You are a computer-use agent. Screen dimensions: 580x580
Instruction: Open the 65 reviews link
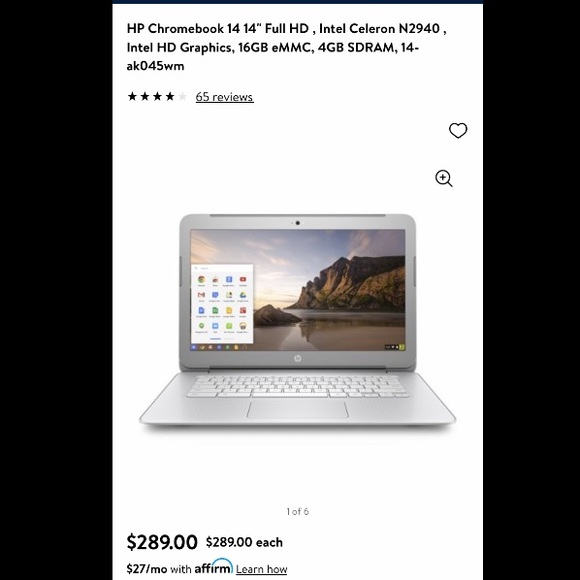click(224, 97)
